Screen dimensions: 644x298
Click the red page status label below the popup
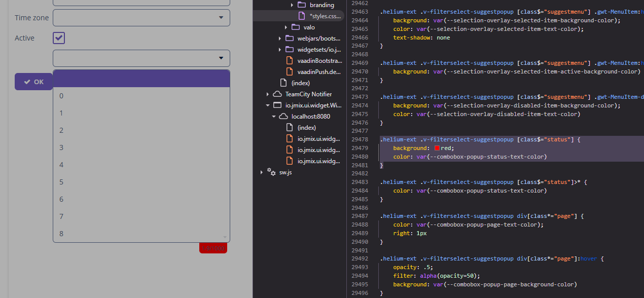click(213, 248)
